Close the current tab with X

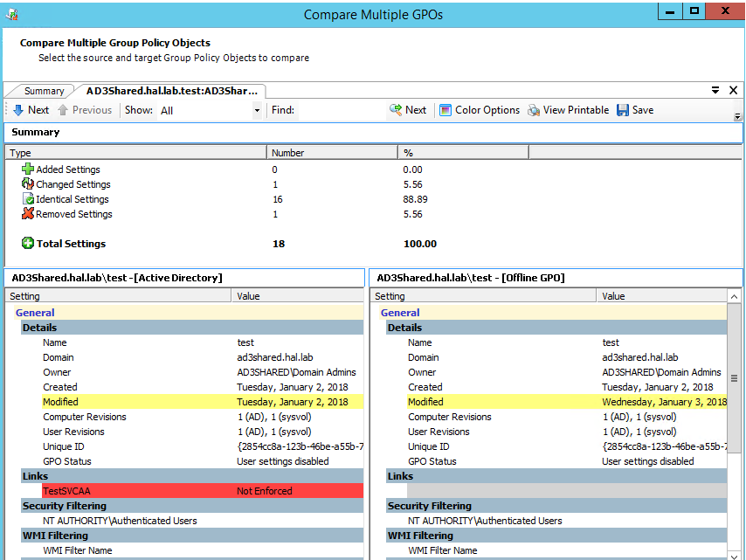click(731, 90)
